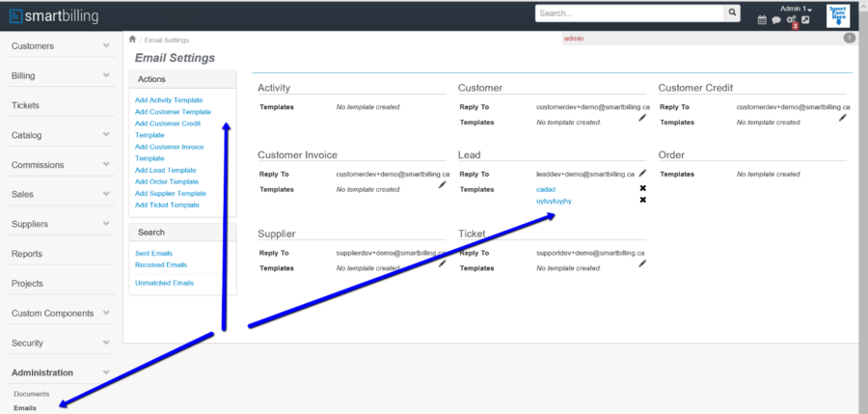Edit Supplier Reply To pencil icon
The image size is (868, 414).
442,263
